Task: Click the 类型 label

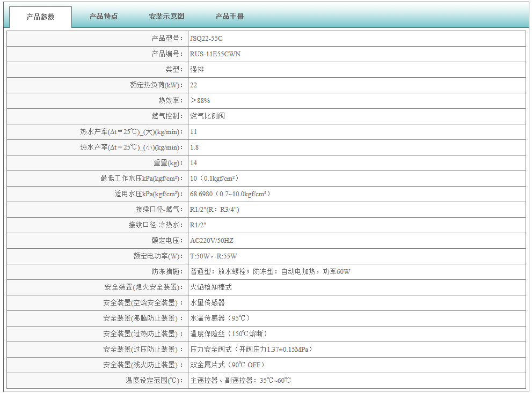Action: click(x=174, y=70)
